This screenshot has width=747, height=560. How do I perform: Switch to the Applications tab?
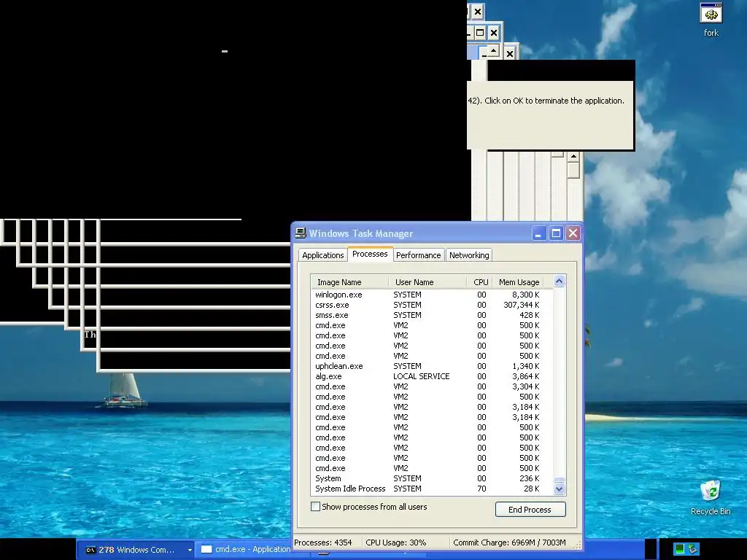(322, 255)
